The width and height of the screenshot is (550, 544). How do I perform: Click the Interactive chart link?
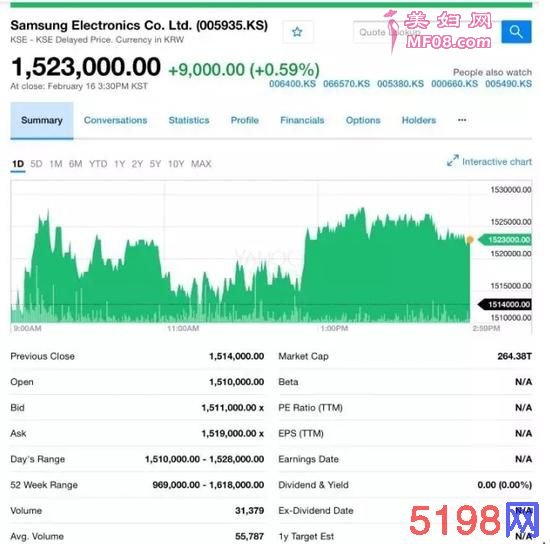497,162
